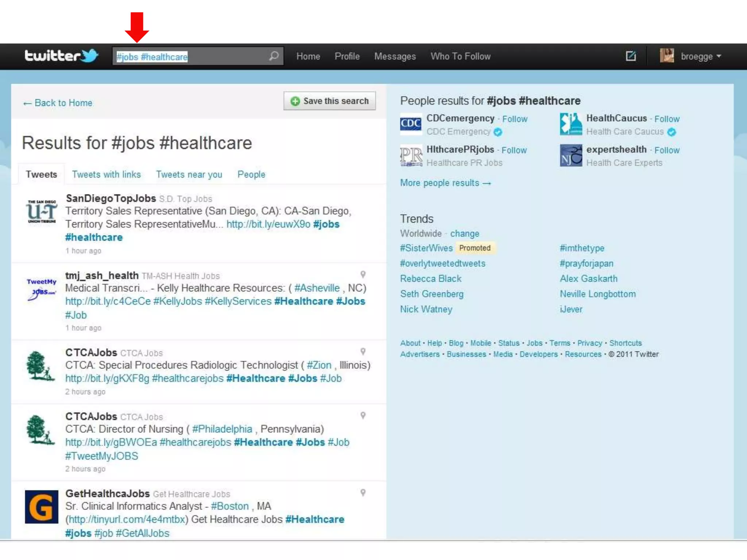Image resolution: width=747 pixels, height=560 pixels.
Task: Click location pin on GetHealthcaJobs tweet
Action: (363, 493)
